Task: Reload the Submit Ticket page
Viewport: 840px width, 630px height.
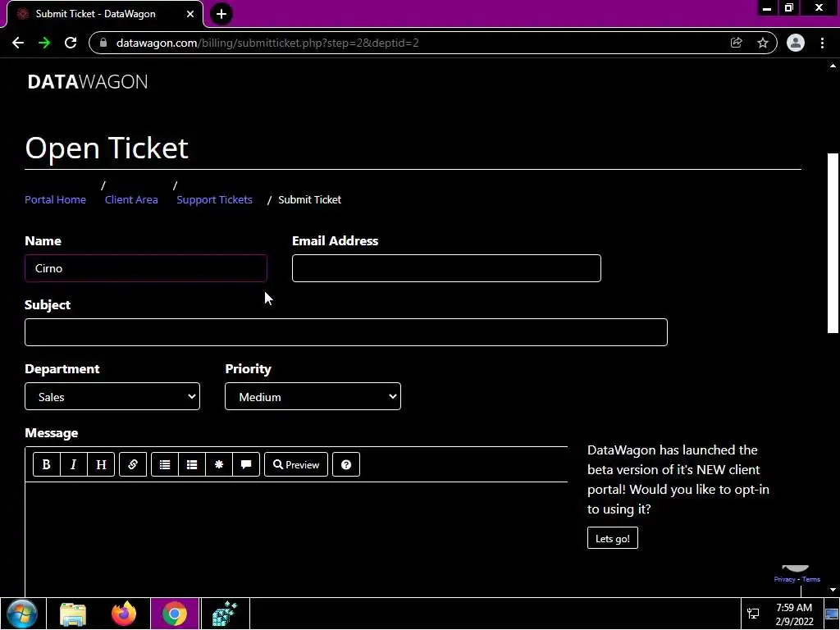Action: pyautogui.click(x=71, y=43)
